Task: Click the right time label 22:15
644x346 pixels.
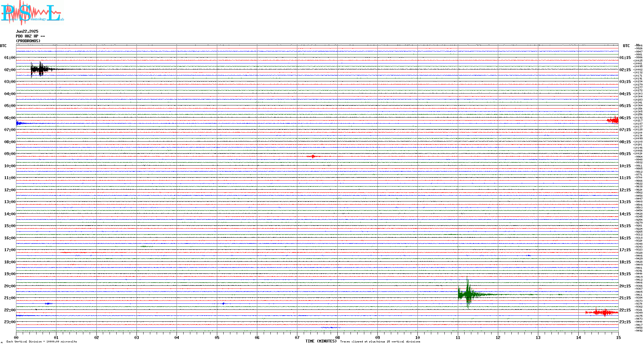Action: click(625, 310)
